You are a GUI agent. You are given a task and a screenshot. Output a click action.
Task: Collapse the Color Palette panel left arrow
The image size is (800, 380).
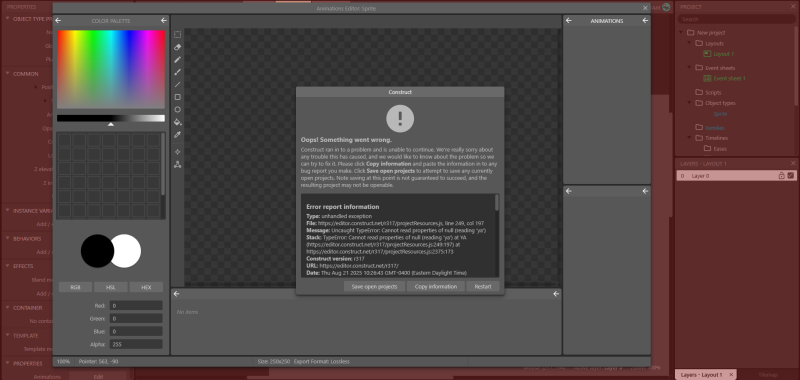[x=58, y=20]
